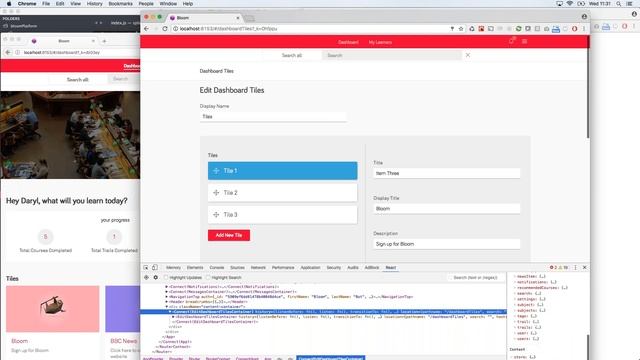Select the React DevTools tab

point(391,268)
